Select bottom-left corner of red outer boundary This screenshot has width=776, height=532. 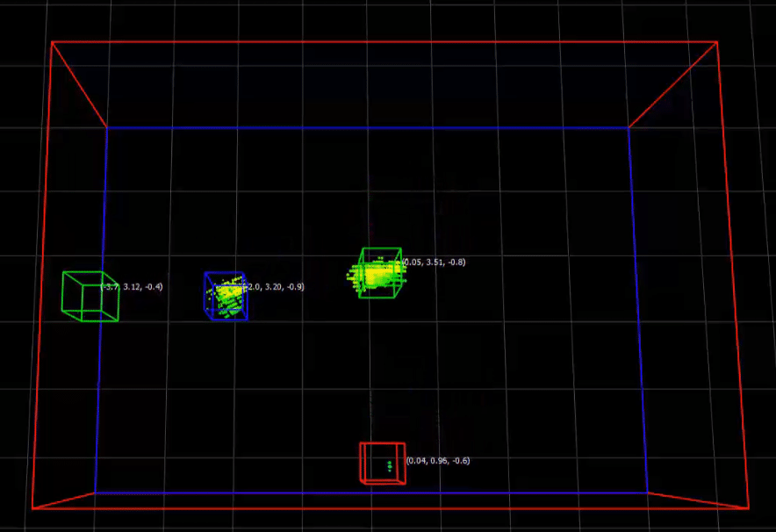(32, 508)
